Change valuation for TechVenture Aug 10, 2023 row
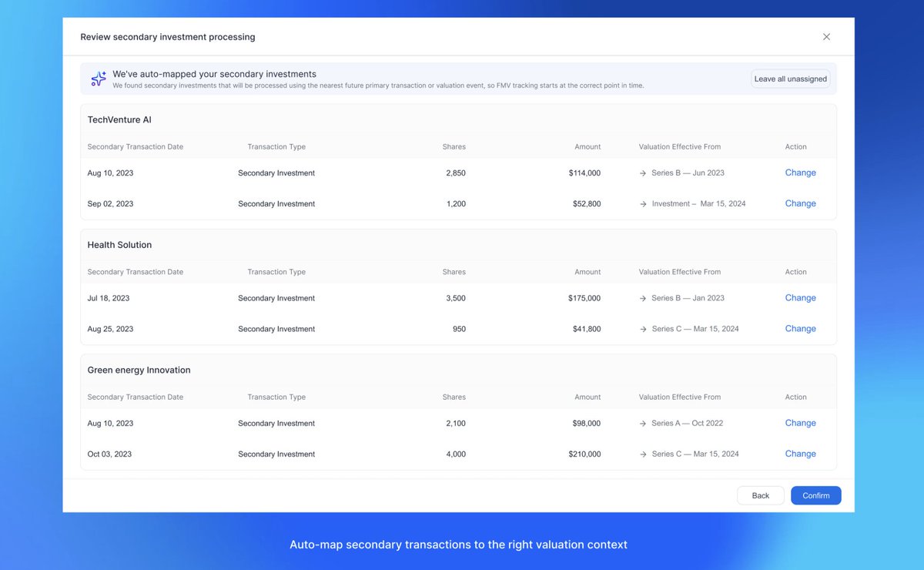Viewport: 924px width, 570px height. click(800, 173)
